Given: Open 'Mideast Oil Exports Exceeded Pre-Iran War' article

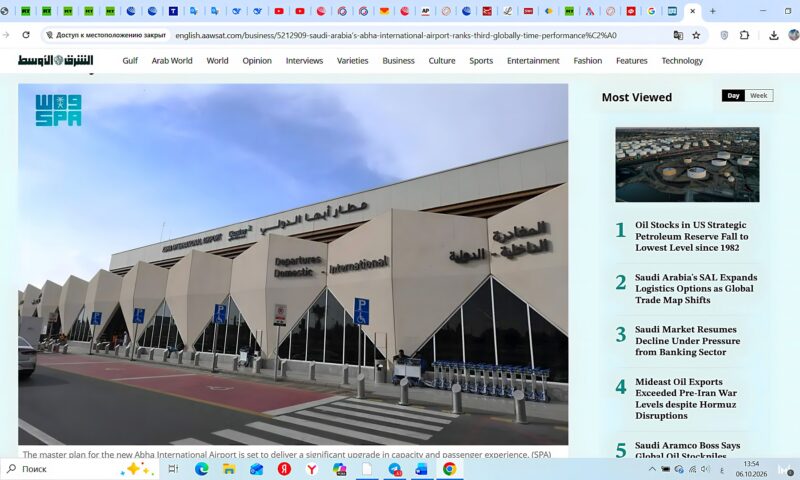Looking at the screenshot, I should tap(686, 398).
